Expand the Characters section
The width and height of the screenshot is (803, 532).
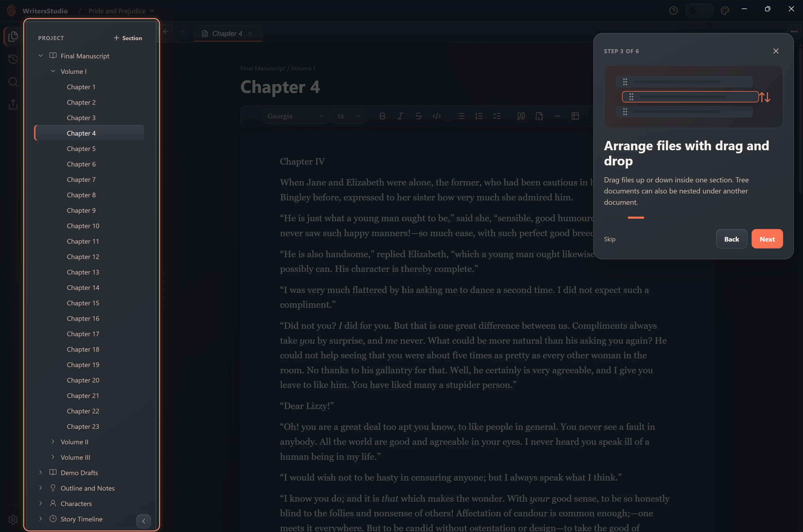40,503
